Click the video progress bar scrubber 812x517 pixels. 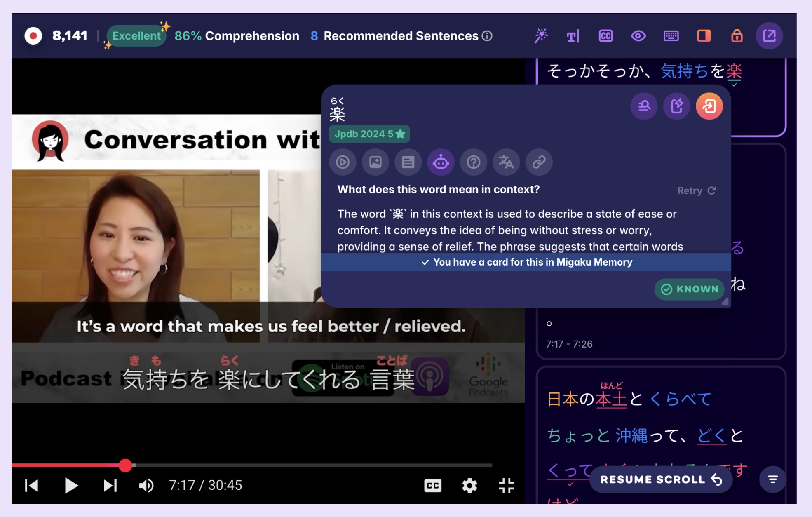point(125,465)
